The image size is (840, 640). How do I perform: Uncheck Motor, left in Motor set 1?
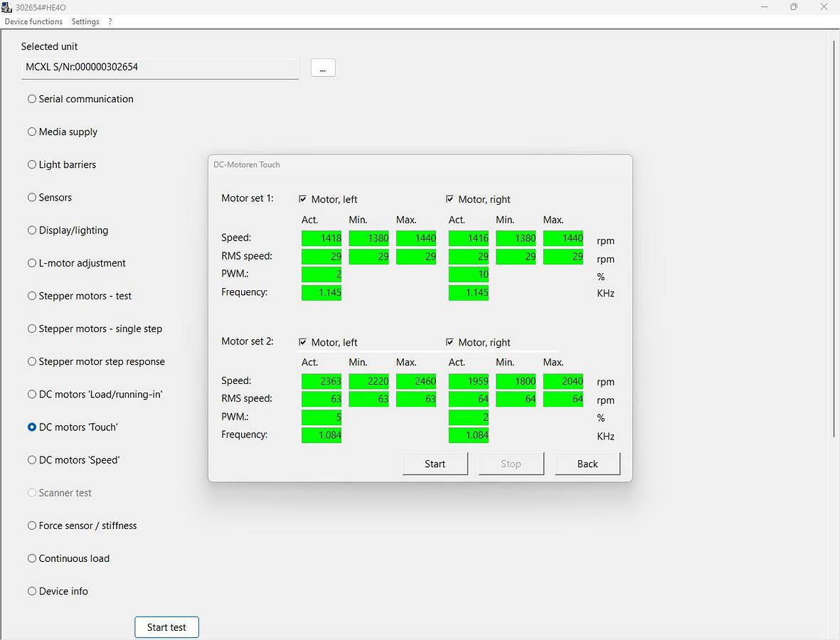pyautogui.click(x=303, y=199)
